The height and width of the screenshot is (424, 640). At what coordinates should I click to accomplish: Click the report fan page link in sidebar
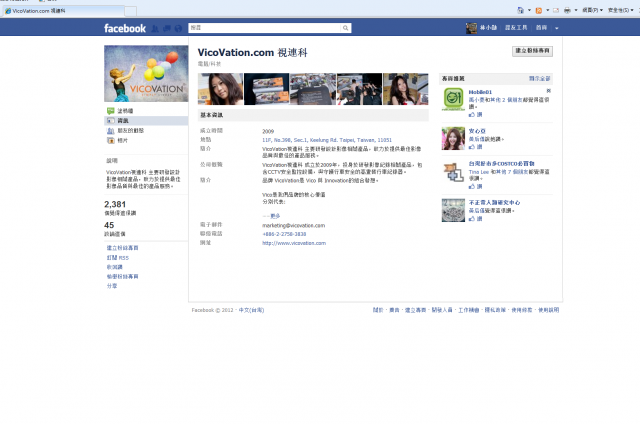click(x=122, y=276)
